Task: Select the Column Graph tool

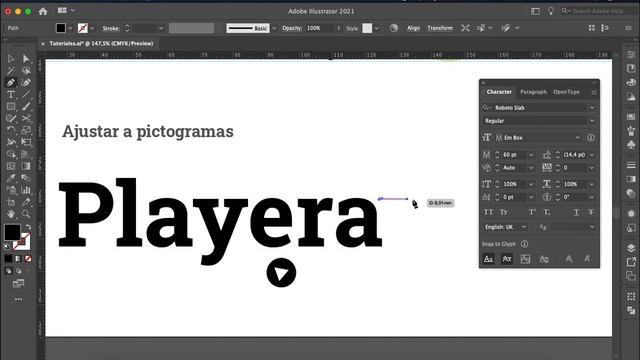Action: pos(26,190)
